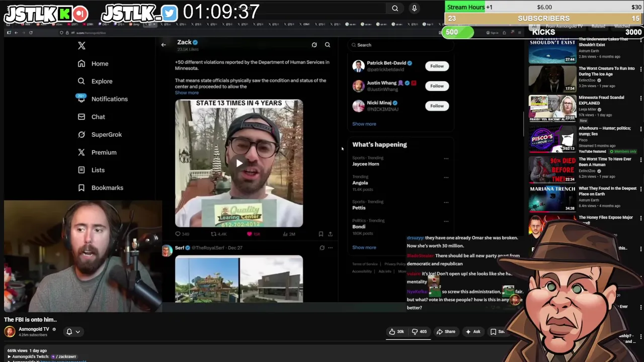Screen dimensions: 644x362
Task: Click share icon under tweet video
Action: [330, 234]
